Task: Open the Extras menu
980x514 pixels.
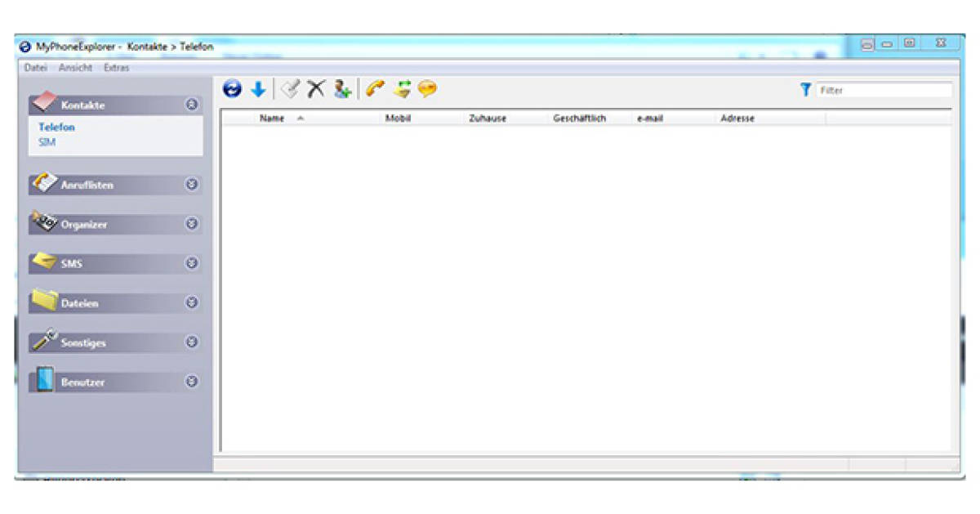Action: click(114, 67)
